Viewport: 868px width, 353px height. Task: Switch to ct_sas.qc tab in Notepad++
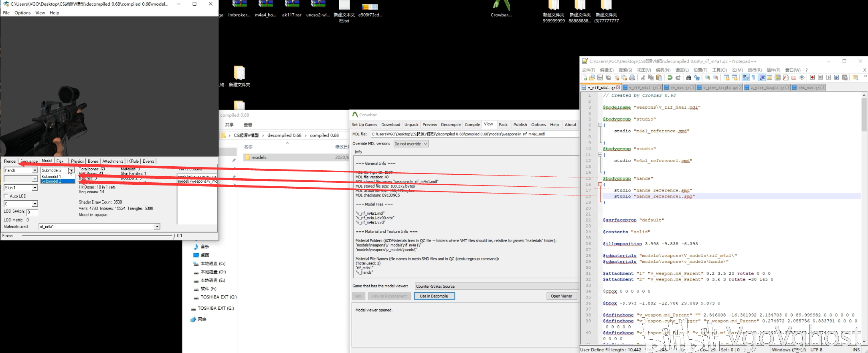coord(679,87)
